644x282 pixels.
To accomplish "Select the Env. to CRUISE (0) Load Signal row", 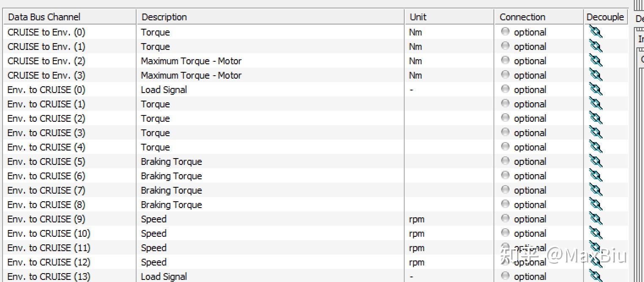I will 164,90.
